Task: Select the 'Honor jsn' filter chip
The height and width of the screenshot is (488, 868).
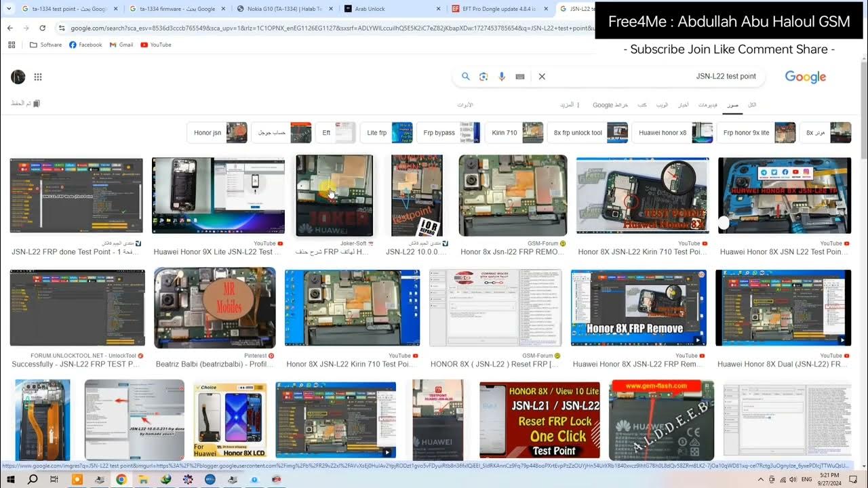Action: tap(217, 133)
